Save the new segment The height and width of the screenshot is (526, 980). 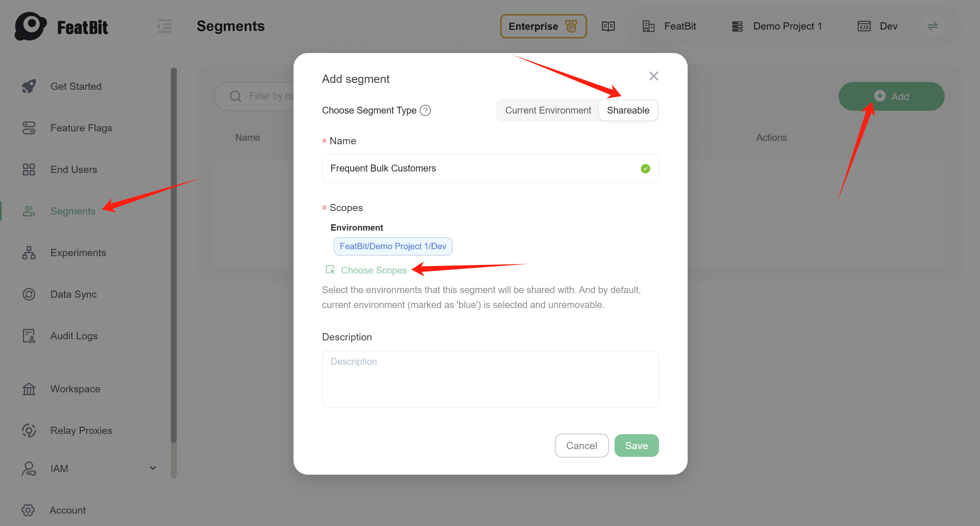636,445
